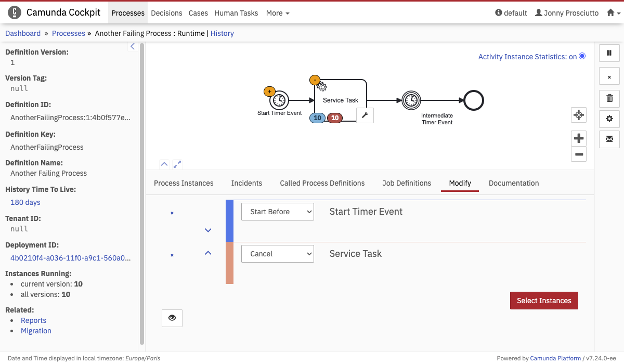Switch to the Incidents tab
Image resolution: width=624 pixels, height=364 pixels.
pyautogui.click(x=246, y=183)
